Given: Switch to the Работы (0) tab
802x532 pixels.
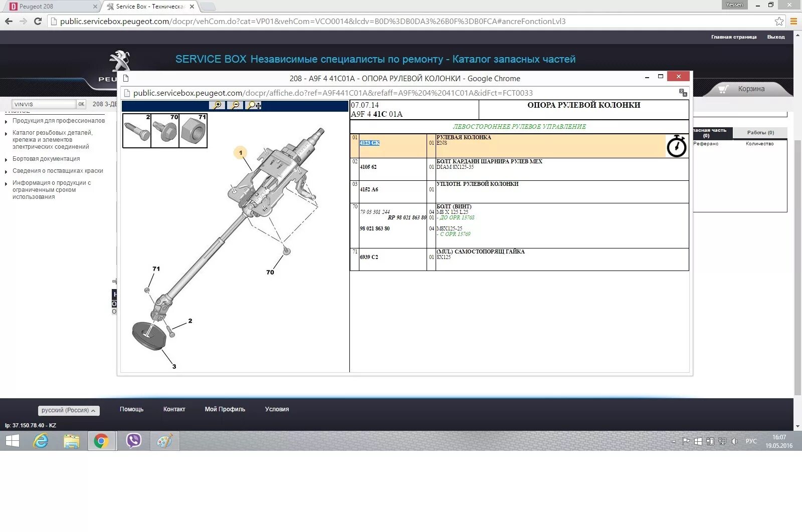Looking at the screenshot, I should tap(760, 133).
